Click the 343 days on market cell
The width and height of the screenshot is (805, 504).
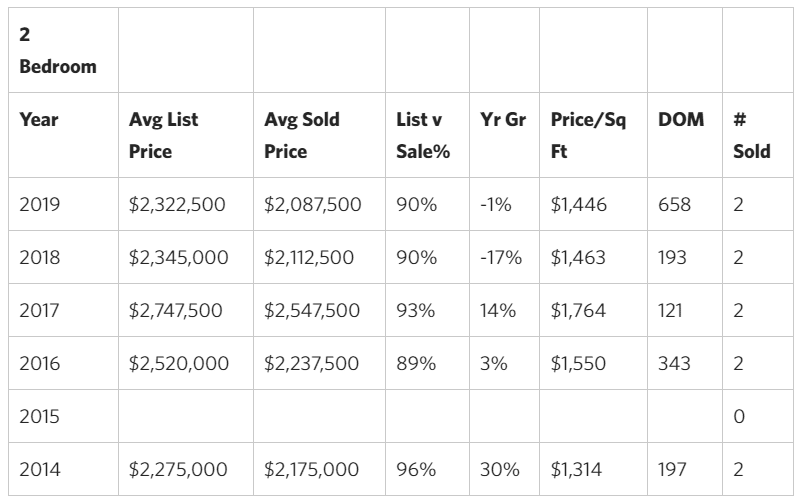tap(675, 363)
